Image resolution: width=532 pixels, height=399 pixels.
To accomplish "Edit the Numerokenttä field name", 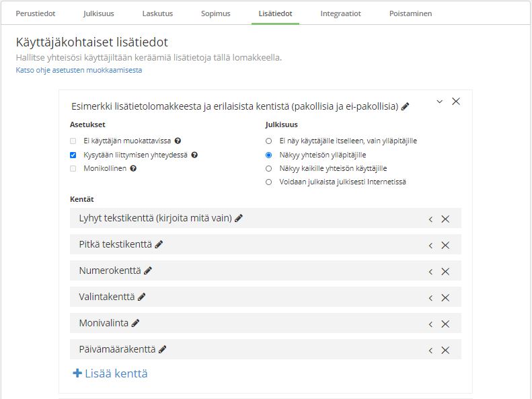I will click(x=148, y=270).
